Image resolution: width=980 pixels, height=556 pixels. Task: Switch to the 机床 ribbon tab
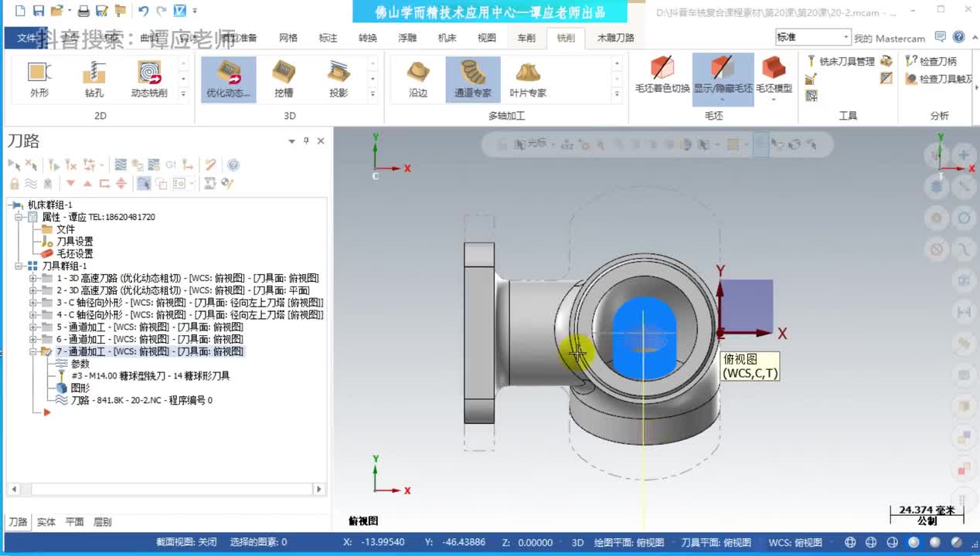(x=447, y=37)
